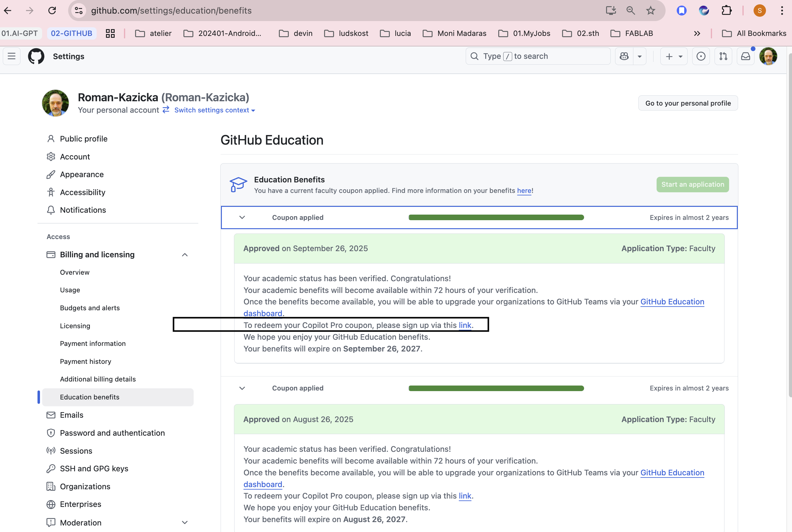Open the browser extensions puzzle icon

click(x=727, y=11)
